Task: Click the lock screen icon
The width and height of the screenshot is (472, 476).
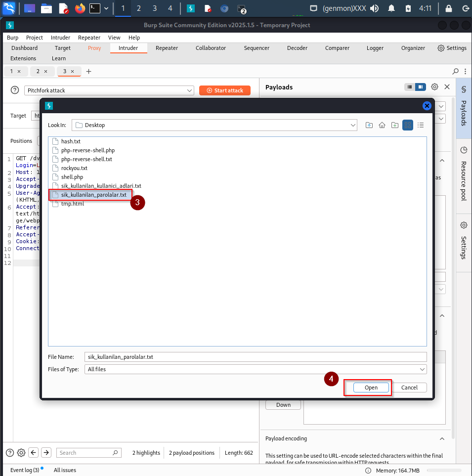Action: 449,8
